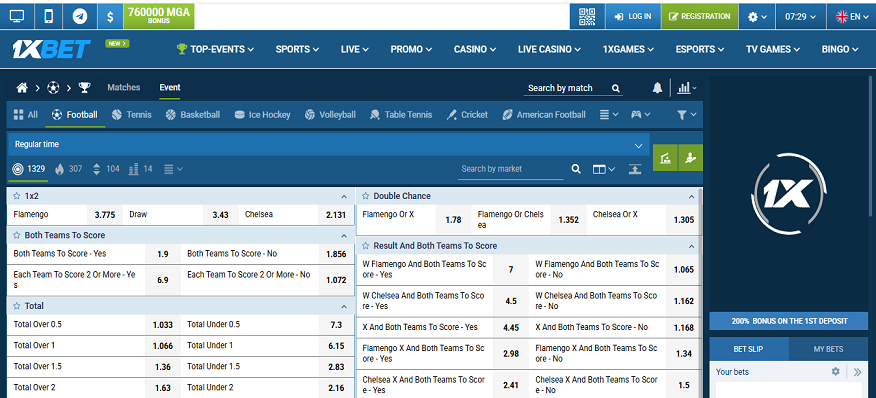
Task: Collapse the 1x2 market section
Action: click(x=344, y=197)
